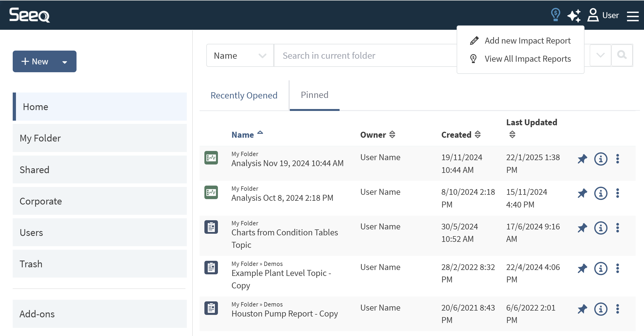
Task: Click the Seeq logo
Action: [29, 15]
